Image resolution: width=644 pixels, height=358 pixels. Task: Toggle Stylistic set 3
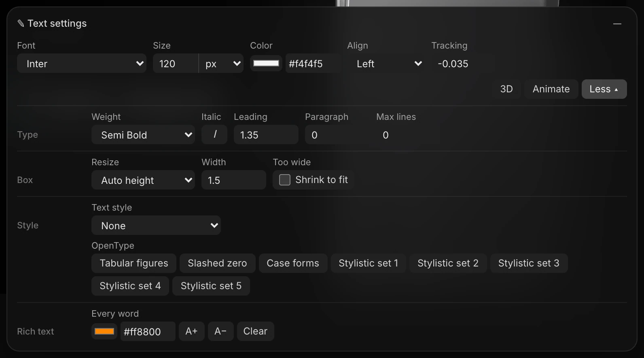(529, 263)
